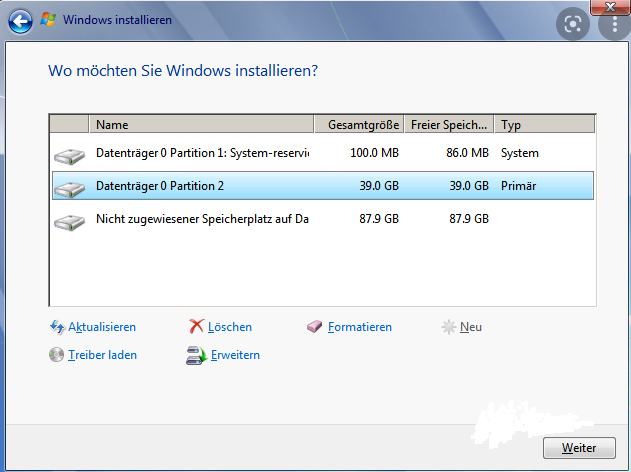Click the back arrow button
This screenshot has height=472, width=631.
20,20
